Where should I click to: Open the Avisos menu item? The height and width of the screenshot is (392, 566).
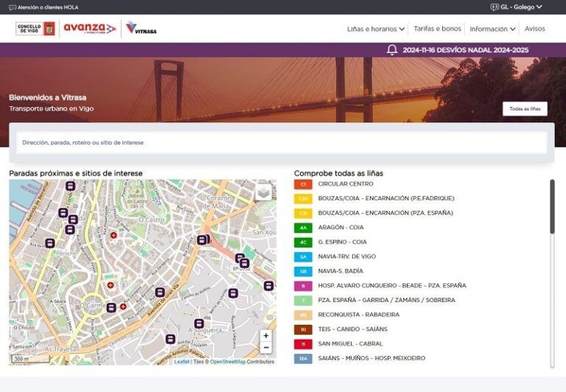(x=534, y=29)
